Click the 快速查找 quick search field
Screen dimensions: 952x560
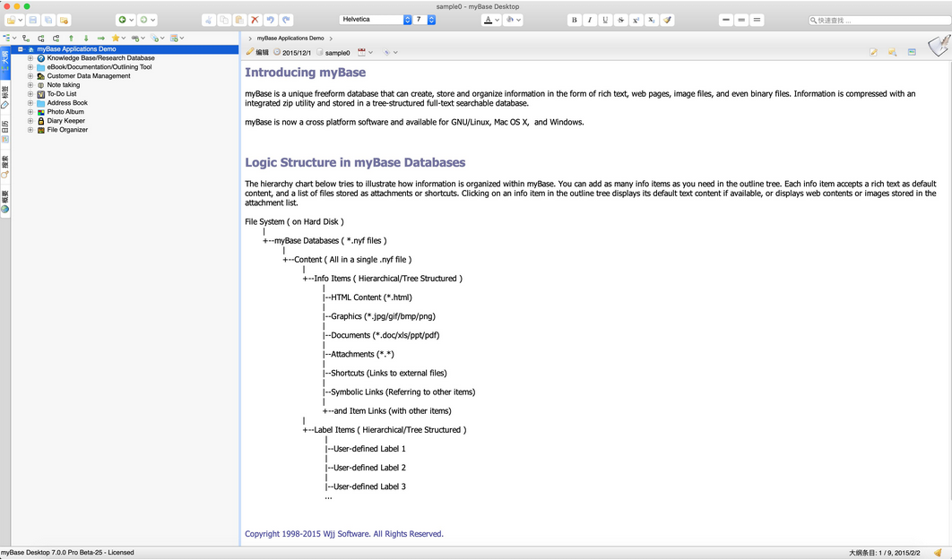point(879,20)
